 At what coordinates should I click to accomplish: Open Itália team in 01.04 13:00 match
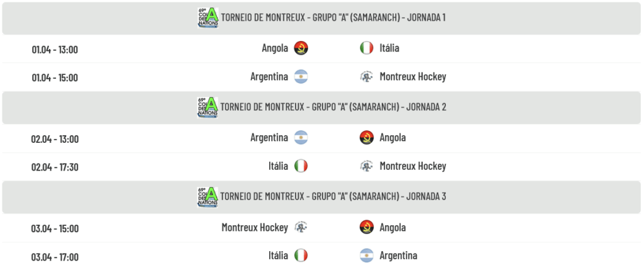[389, 48]
